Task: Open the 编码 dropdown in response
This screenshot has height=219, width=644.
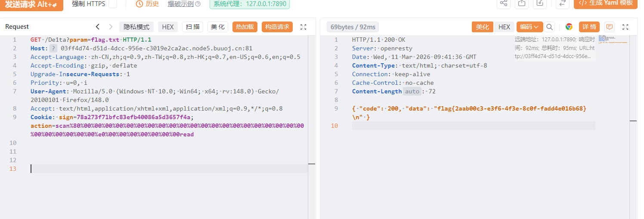Action: tap(529, 27)
